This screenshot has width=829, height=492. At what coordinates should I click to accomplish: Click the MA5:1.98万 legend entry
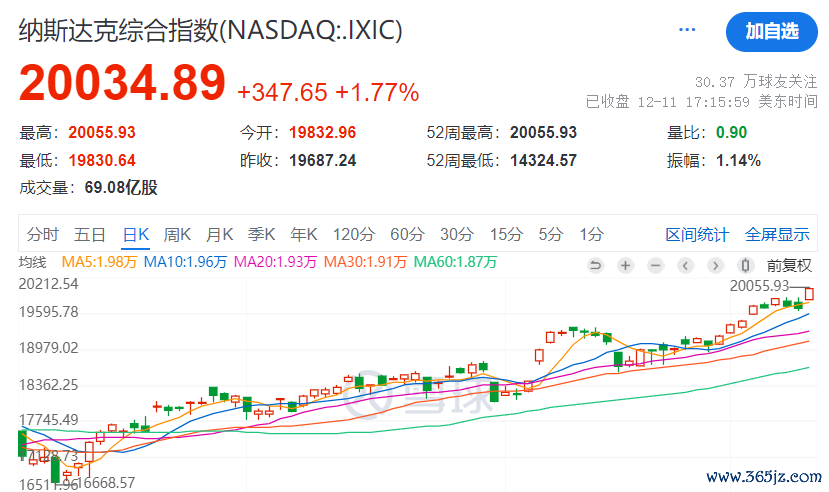99,262
